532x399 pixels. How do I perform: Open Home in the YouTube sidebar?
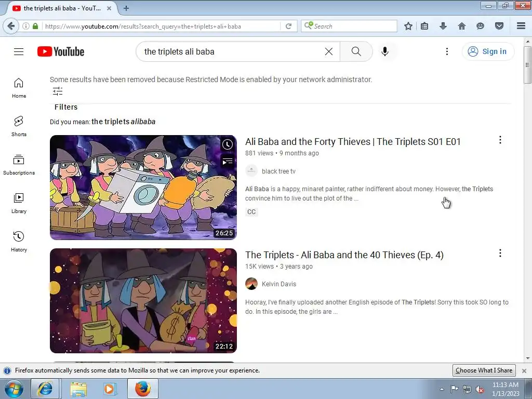tap(19, 88)
